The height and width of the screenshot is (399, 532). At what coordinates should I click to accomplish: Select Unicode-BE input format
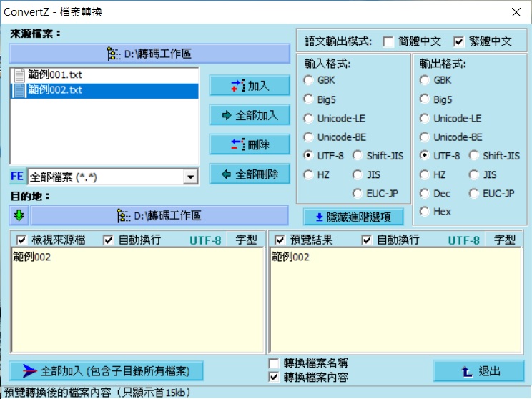pyautogui.click(x=308, y=137)
